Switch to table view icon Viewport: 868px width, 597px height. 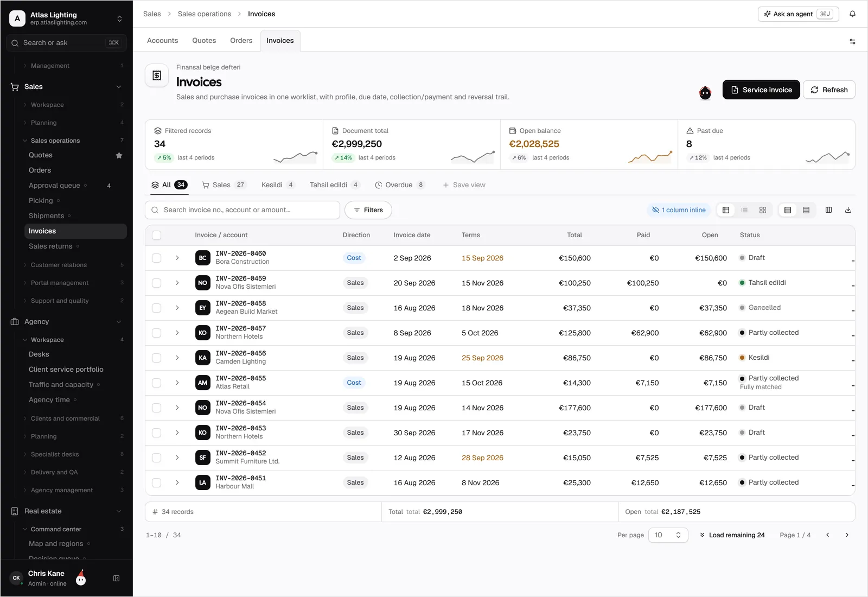(726, 210)
